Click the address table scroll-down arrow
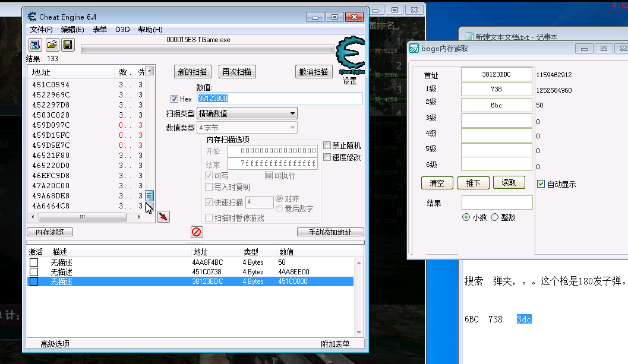Image resolution: width=628 pixels, height=364 pixels. point(359,332)
